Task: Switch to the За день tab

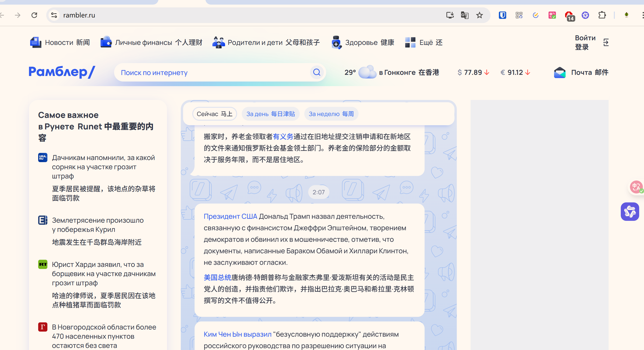Action: click(270, 114)
